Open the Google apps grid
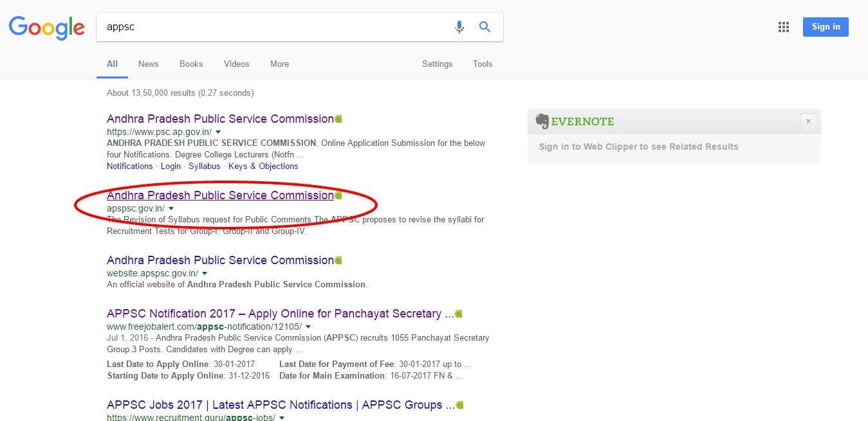868x421 pixels. click(x=783, y=27)
